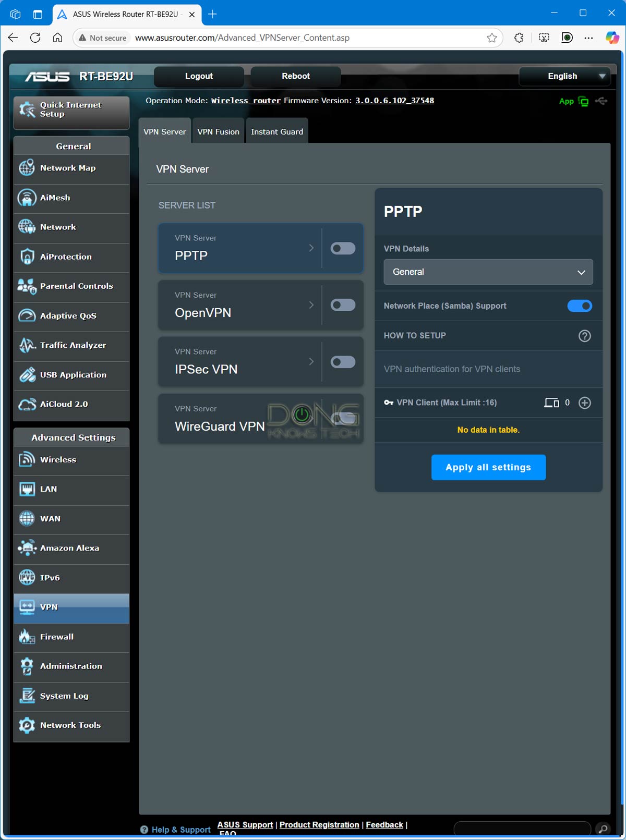
Task: Open the ASUS Support link
Action: click(x=245, y=825)
